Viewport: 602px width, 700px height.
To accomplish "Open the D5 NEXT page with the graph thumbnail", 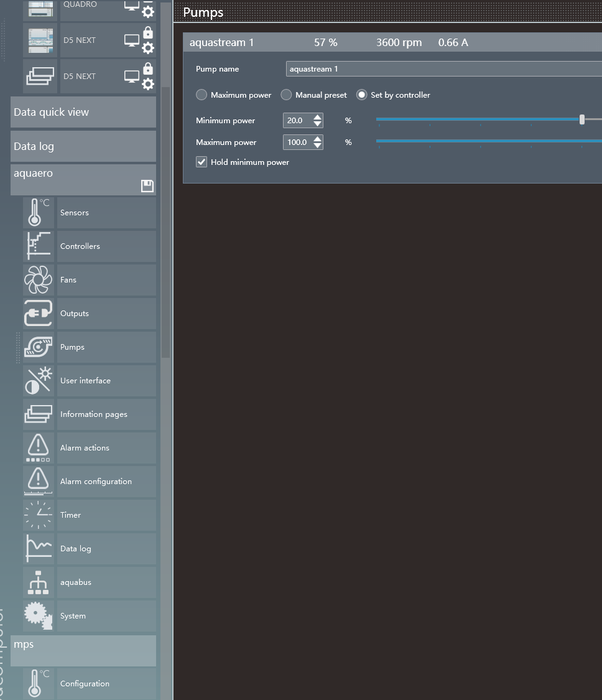I will click(40, 40).
